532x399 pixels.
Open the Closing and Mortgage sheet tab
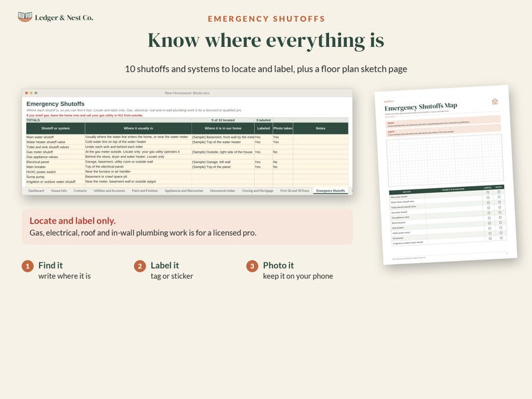tap(257, 191)
